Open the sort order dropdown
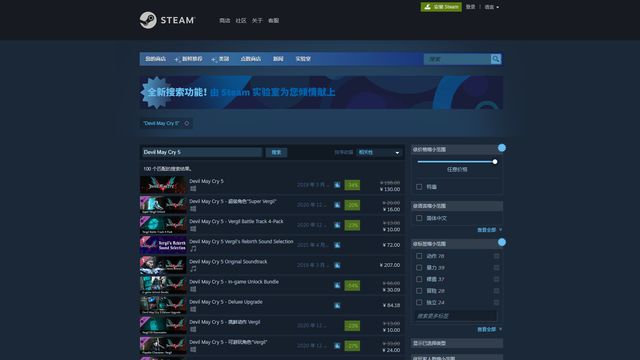The height and width of the screenshot is (360, 640). coord(379,152)
